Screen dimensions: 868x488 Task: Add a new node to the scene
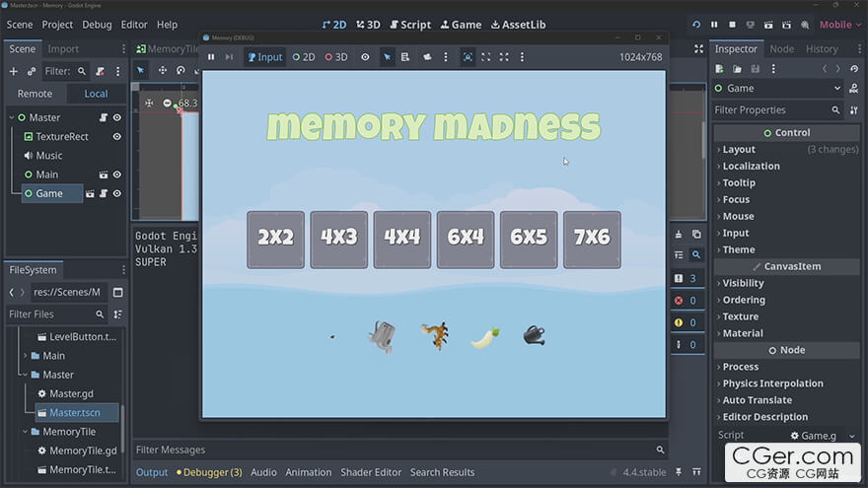pos(13,71)
